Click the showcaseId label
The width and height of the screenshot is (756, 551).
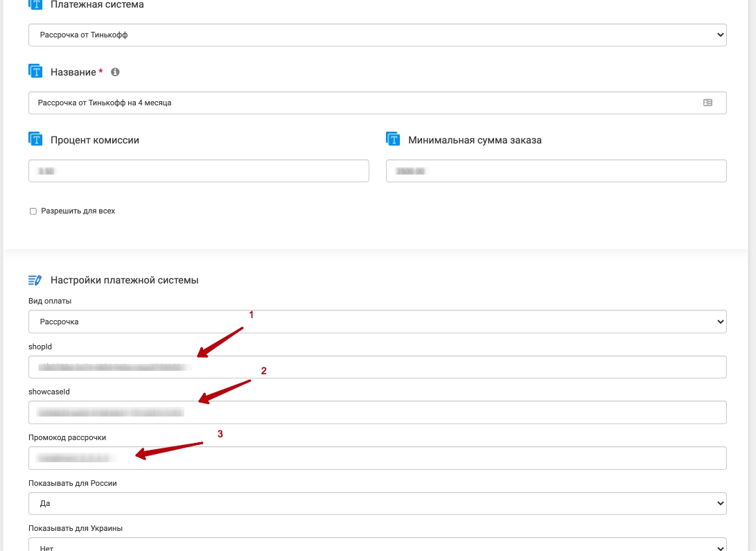[x=49, y=392]
